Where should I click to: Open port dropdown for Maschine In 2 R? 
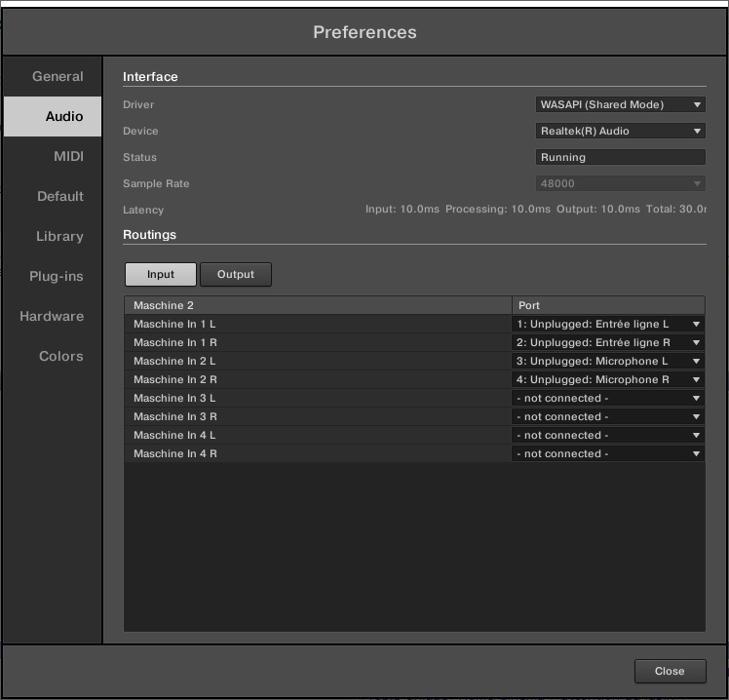(608, 380)
